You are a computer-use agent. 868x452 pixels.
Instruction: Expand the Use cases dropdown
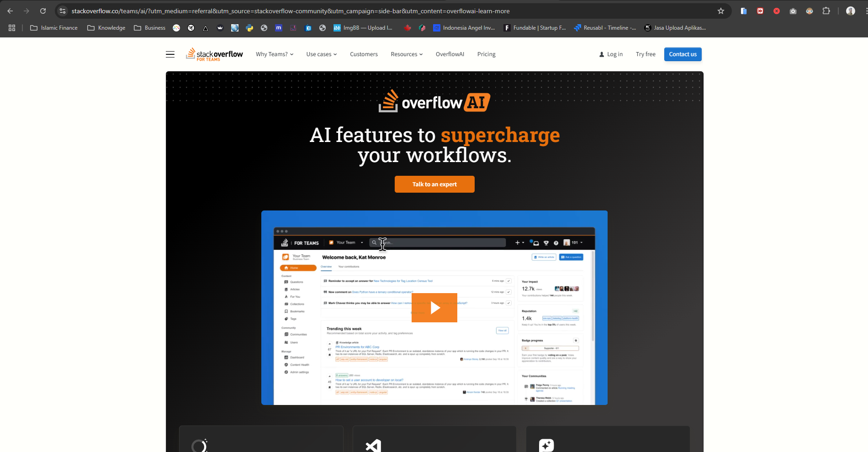322,54
